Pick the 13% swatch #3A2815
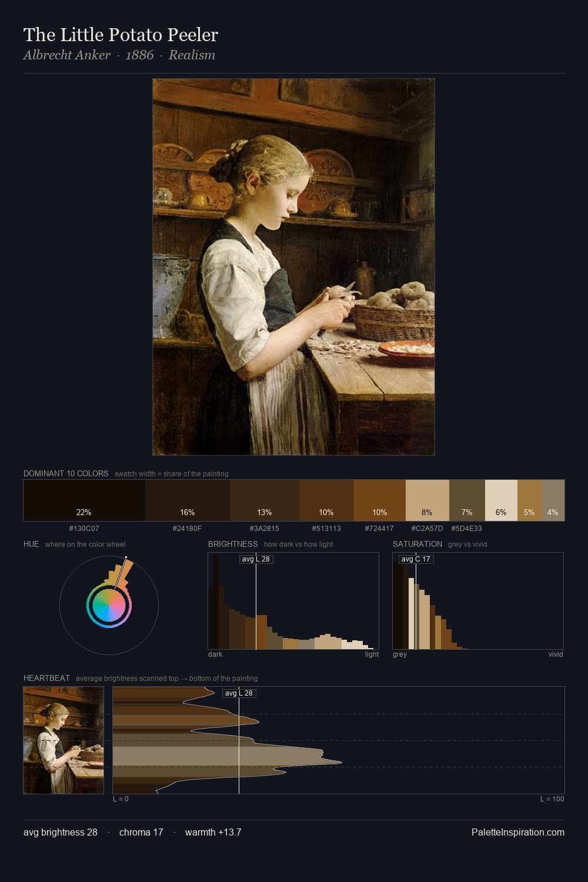The width and height of the screenshot is (588, 882). point(265,500)
